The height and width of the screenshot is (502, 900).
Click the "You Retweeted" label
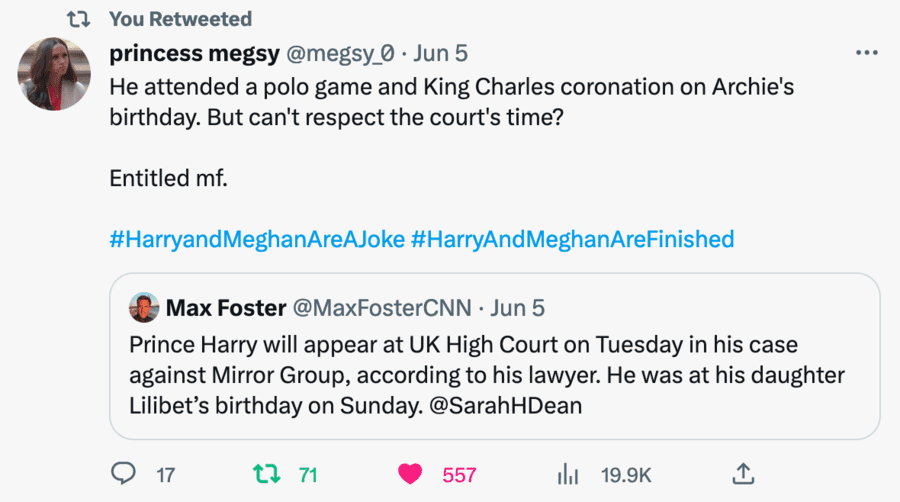coord(180,19)
